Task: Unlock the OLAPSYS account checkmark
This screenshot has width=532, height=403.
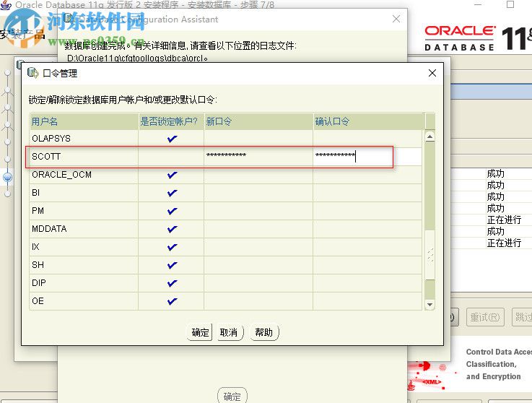Action: 172,139
